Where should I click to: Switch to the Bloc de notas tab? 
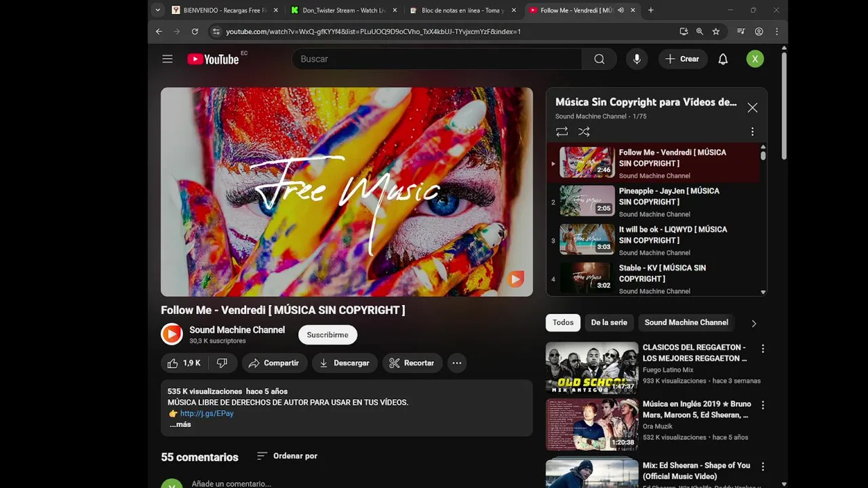coord(462,10)
